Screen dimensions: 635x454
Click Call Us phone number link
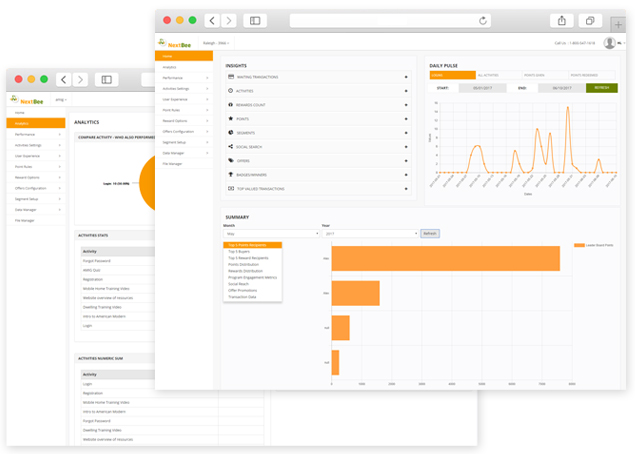coord(575,43)
